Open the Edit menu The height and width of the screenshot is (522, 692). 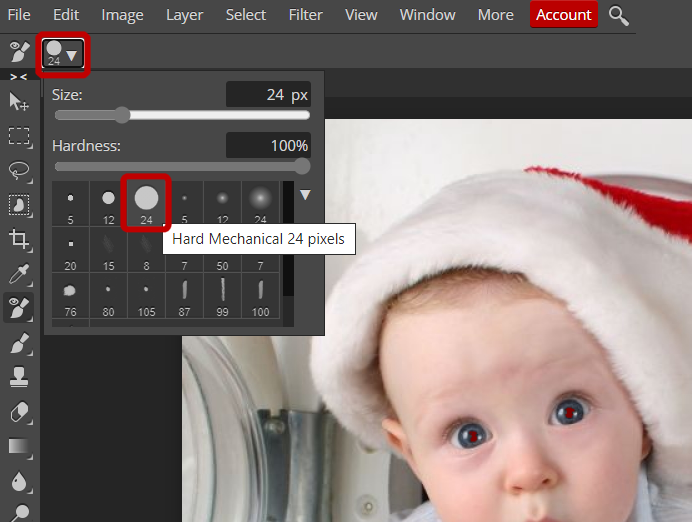pyautogui.click(x=66, y=15)
